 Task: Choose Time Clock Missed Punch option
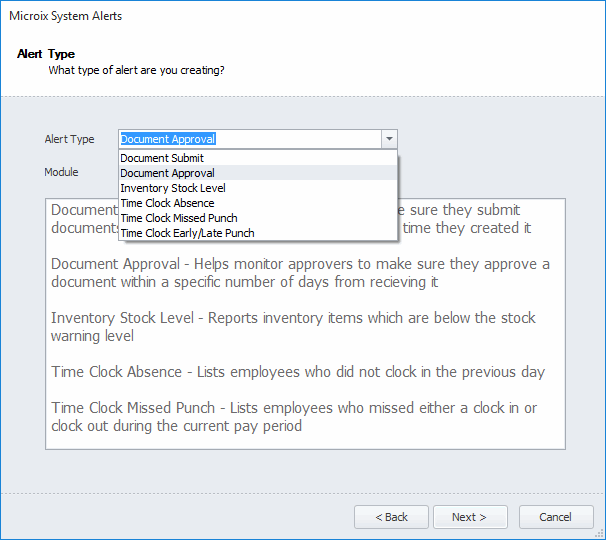[178, 218]
